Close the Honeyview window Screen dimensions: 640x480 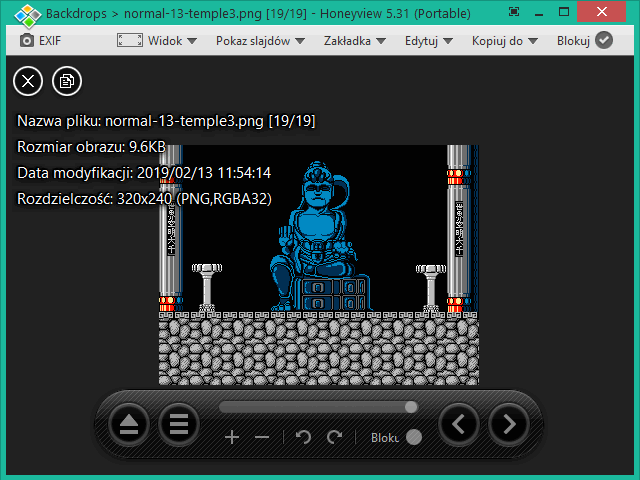pos(602,12)
